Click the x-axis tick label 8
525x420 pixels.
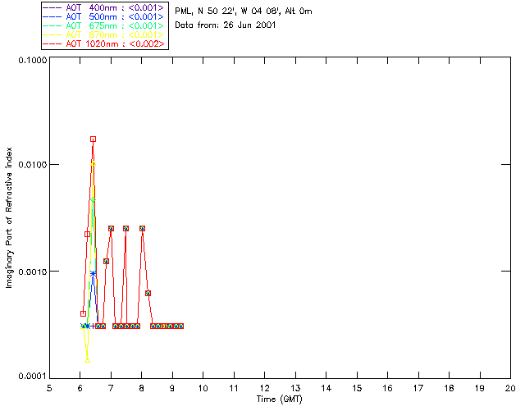[x=142, y=388]
